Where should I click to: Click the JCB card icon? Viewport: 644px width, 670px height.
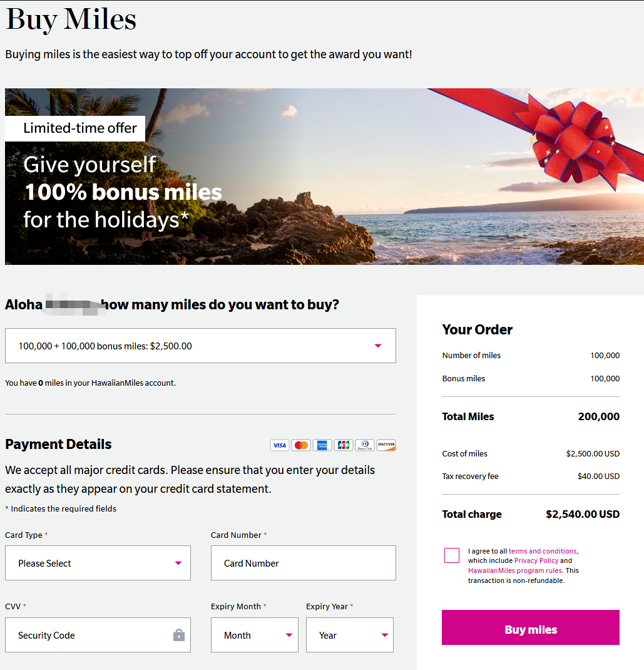344,445
